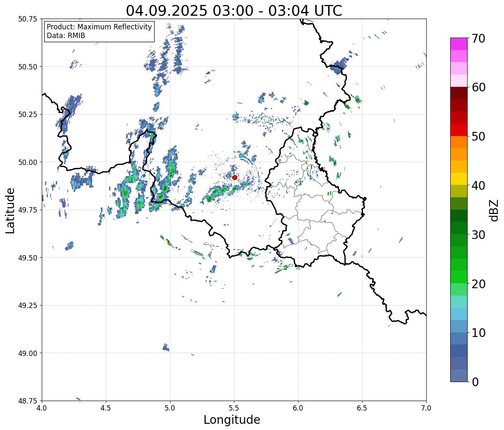Click the 48.75 latitude tick label

[x=27, y=401]
